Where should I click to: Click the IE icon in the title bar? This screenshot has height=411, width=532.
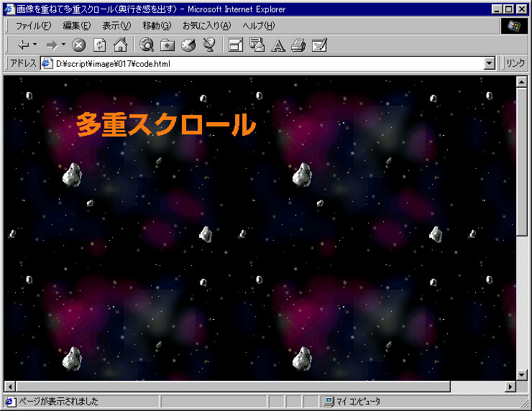(9, 9)
